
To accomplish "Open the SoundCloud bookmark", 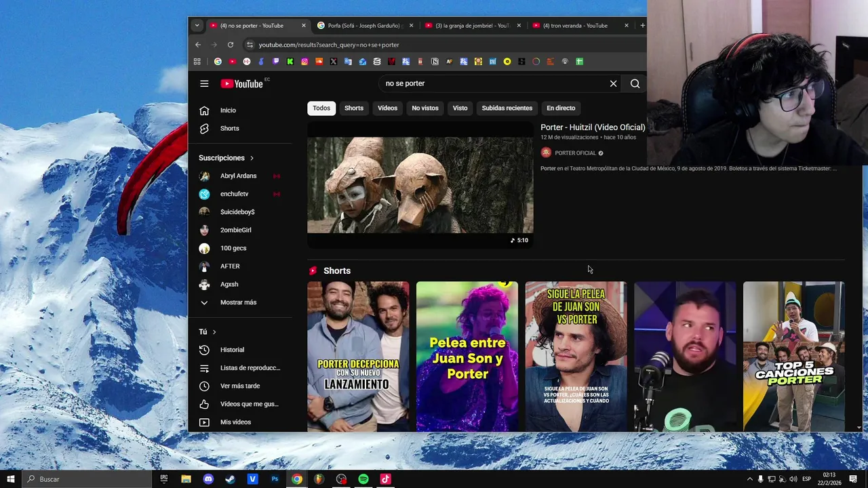I will pos(319,61).
